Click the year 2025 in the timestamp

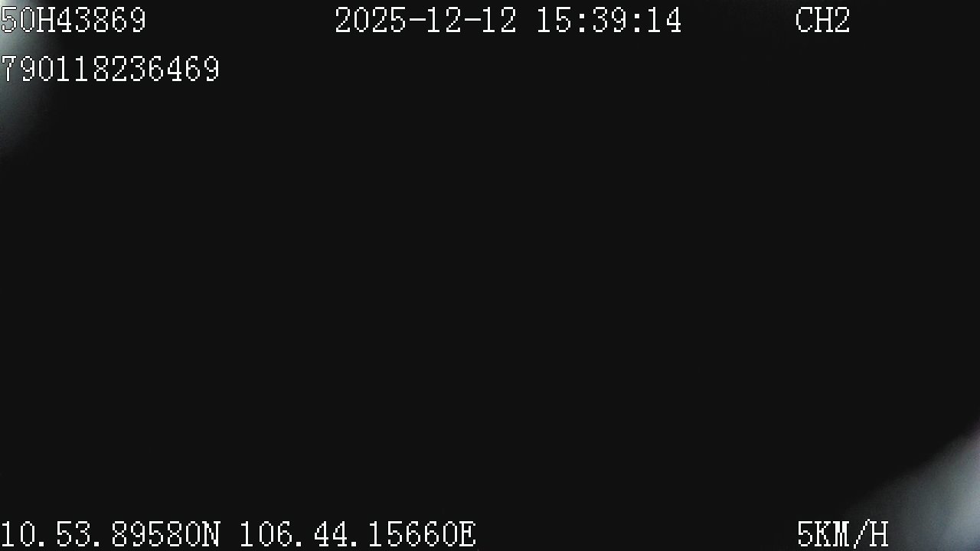click(371, 21)
